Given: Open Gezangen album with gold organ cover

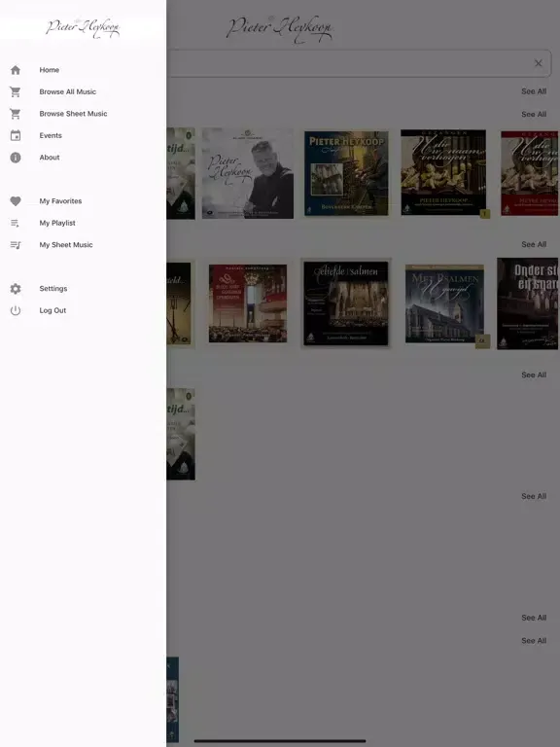Looking at the screenshot, I should click(443, 172).
